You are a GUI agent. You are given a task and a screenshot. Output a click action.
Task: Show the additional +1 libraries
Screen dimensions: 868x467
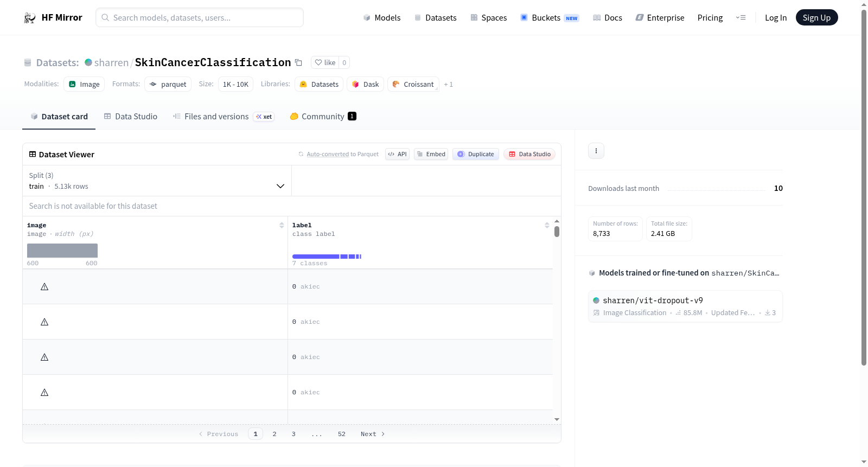click(448, 85)
